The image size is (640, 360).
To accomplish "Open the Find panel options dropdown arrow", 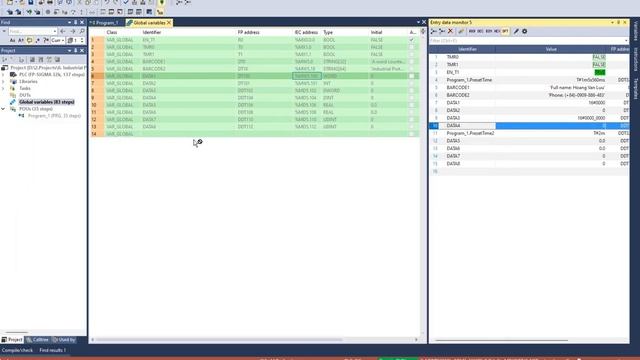I will click(69, 22).
